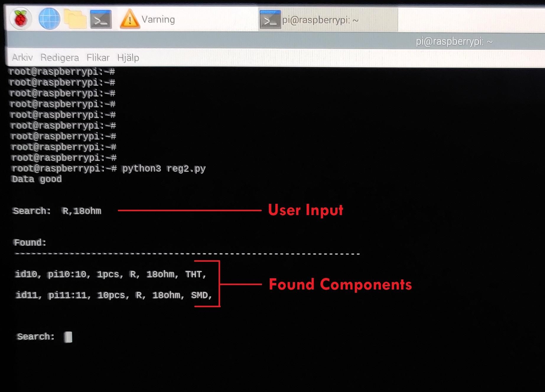The width and height of the screenshot is (545, 392).
Task: Open the Raspberry Pi applications menu
Action: [x=21, y=18]
